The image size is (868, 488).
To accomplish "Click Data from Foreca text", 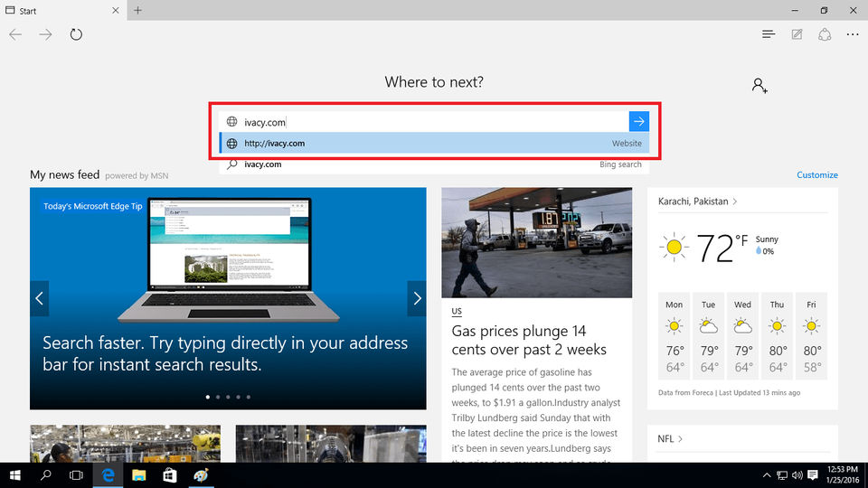I will point(685,393).
